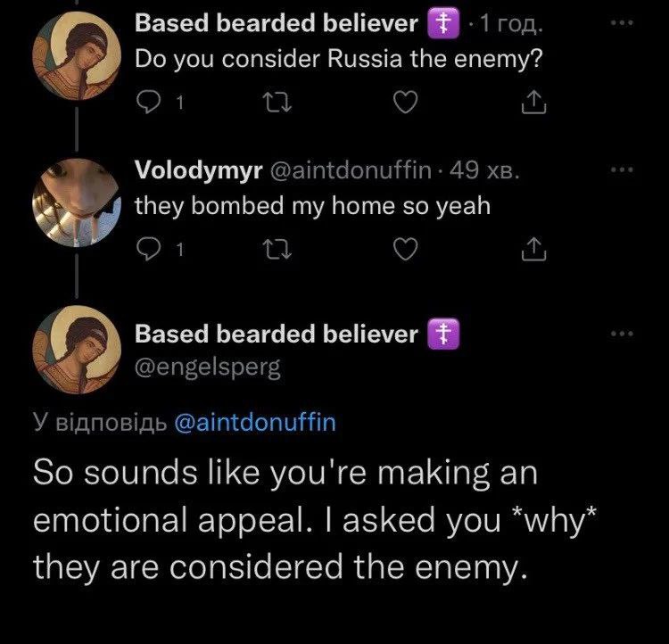Like Volodymyr's 'they bombed my home' tweet
669x644 pixels.
point(406,251)
